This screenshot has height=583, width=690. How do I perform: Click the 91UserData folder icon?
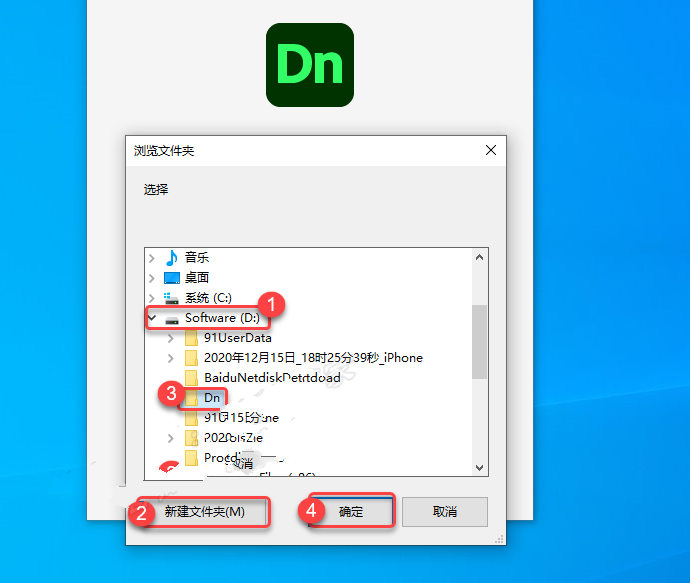tap(191, 338)
